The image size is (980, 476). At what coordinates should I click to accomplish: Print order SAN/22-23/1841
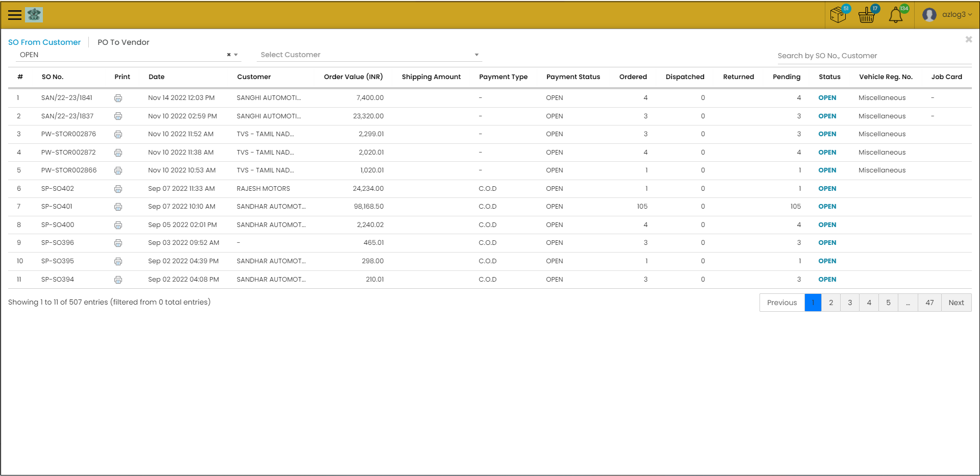(x=118, y=98)
